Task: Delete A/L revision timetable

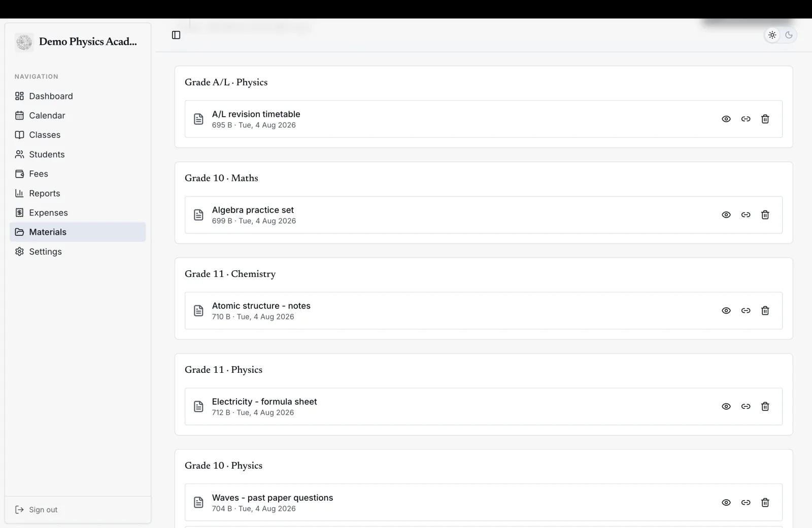Action: [765, 119]
